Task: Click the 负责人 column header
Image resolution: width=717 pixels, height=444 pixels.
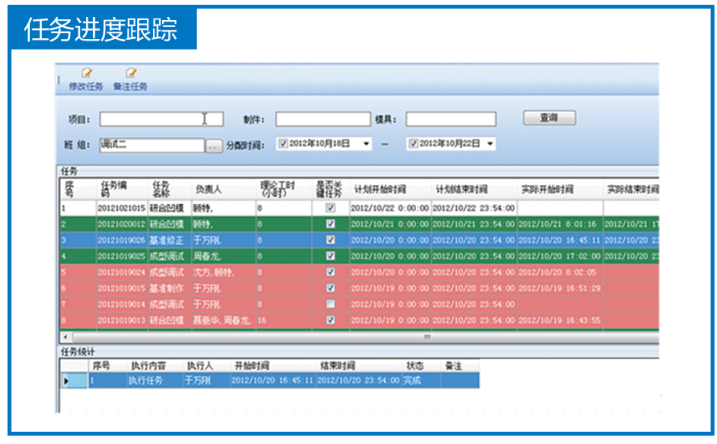Action: click(223, 189)
